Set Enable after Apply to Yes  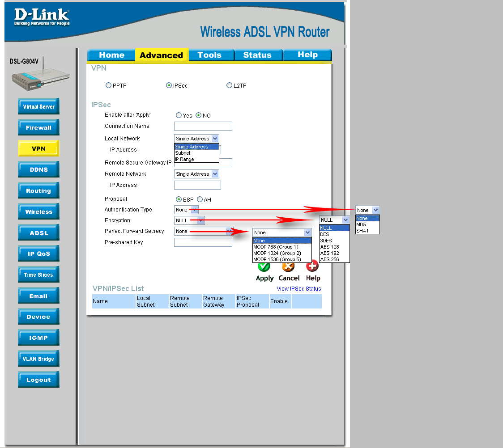click(179, 115)
